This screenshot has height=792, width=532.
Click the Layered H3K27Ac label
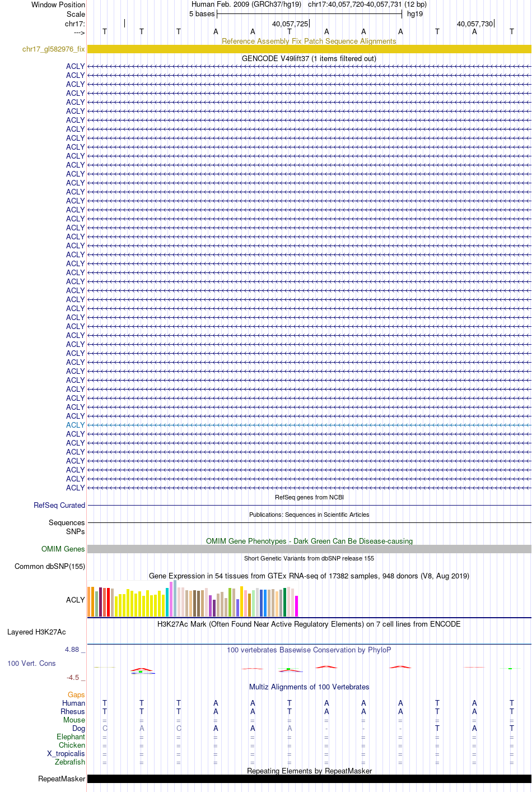pos(36,632)
